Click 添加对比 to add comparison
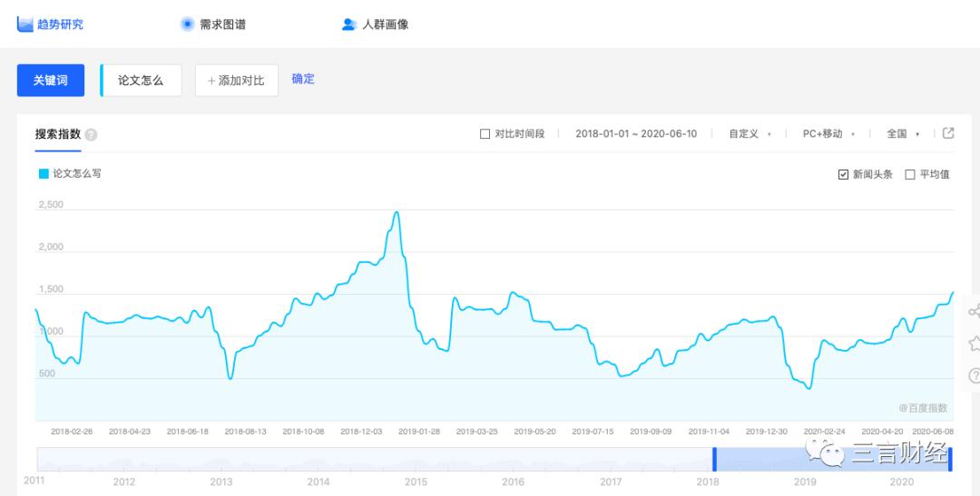This screenshot has width=980, height=496. pos(236,81)
